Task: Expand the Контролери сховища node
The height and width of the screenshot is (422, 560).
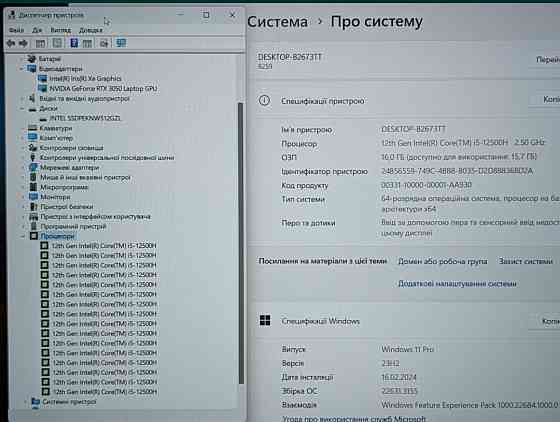Action: pyautogui.click(x=24, y=147)
